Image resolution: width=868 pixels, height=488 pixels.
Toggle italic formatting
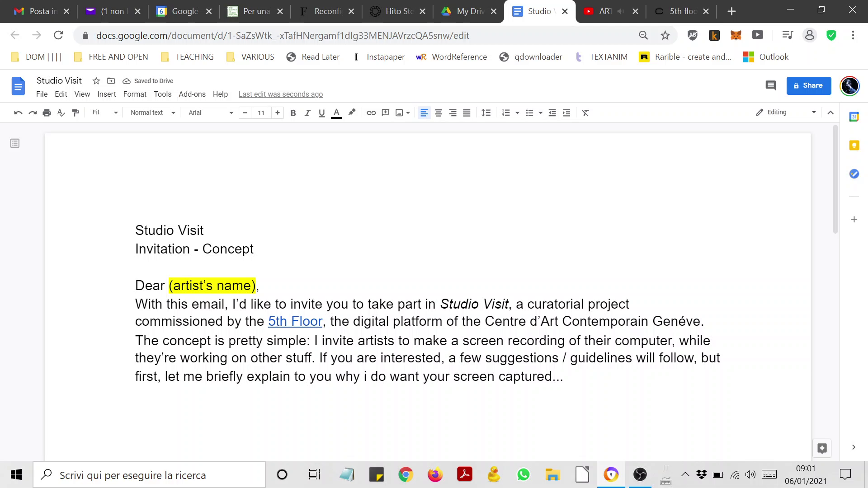tap(307, 113)
